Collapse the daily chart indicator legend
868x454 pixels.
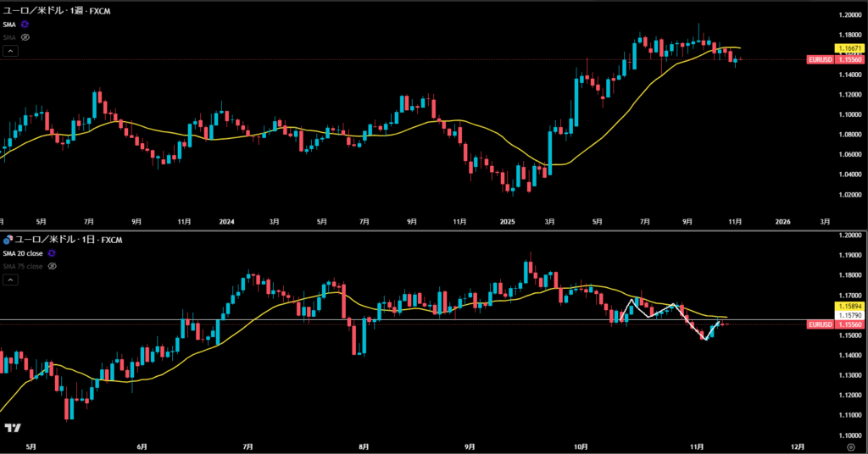pos(10,279)
